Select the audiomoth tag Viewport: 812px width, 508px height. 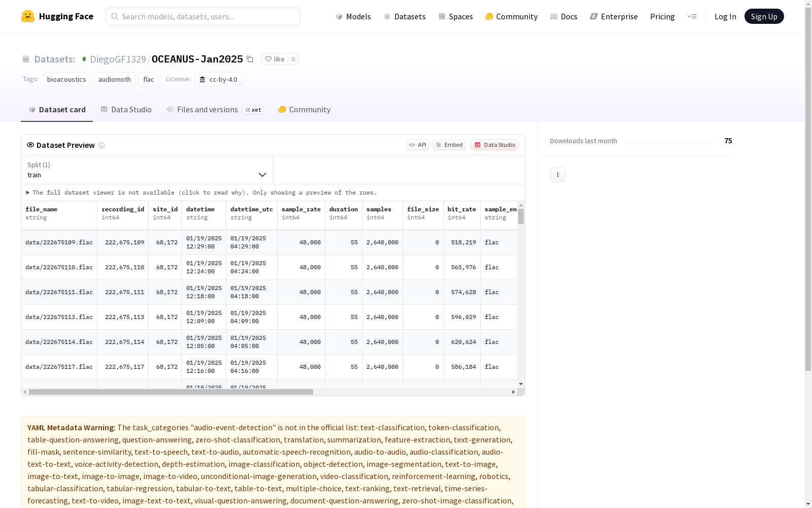(x=115, y=79)
